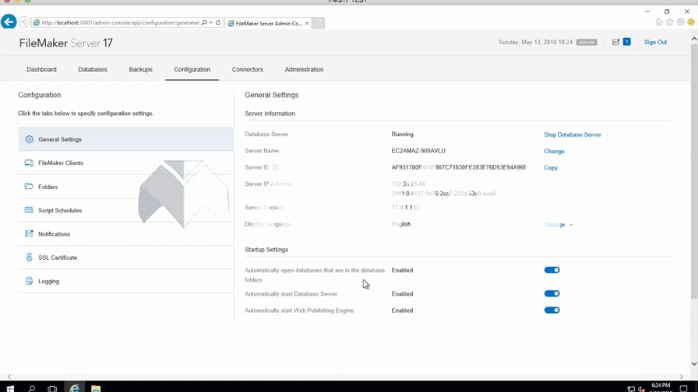Open the Server ID help icon
Image resolution: width=698 pixels, height=392 pixels.
click(275, 167)
